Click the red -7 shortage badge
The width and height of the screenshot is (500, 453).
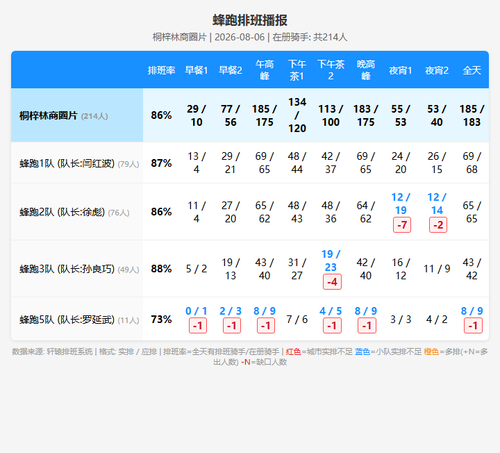tap(402, 225)
